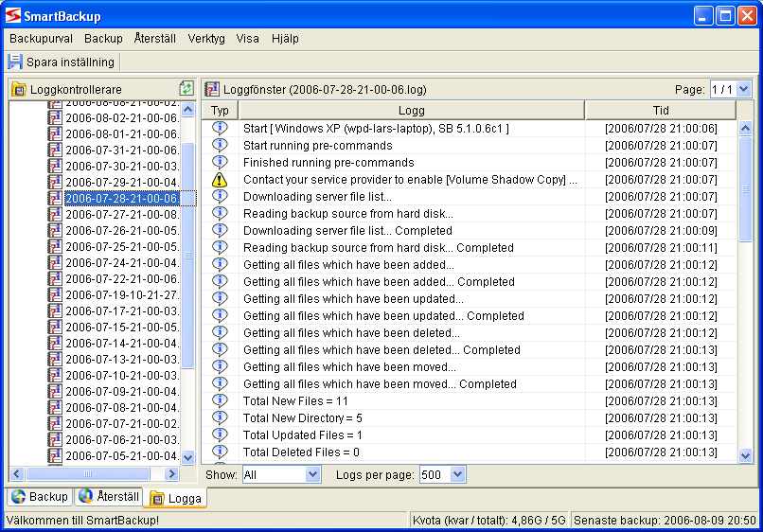Screen dimensions: 763x532
Task: Click the SmartBackup logo in title bar
Action: [x=12, y=15]
